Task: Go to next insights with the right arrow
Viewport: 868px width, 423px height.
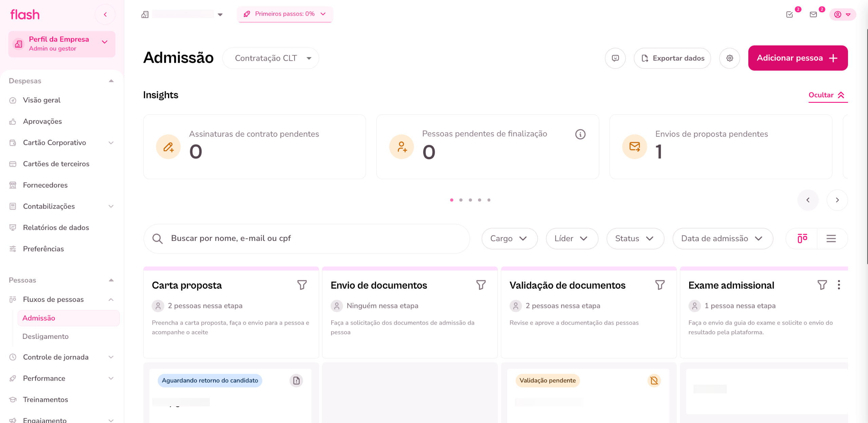Action: [x=837, y=200]
